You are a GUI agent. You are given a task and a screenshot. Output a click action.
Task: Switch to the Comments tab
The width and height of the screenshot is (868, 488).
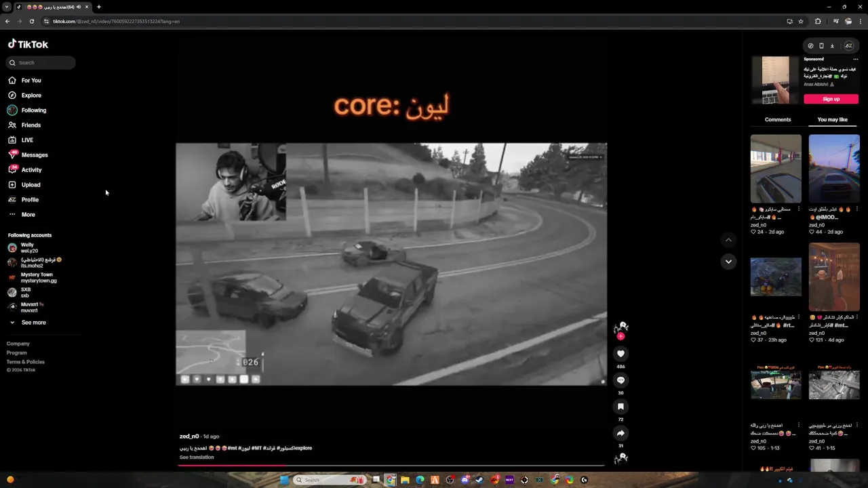tap(778, 119)
